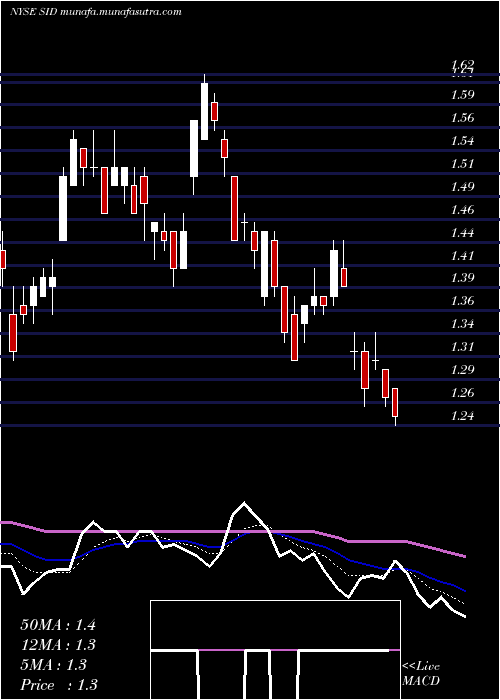This screenshot has width=500, height=700.
Task: Click the 1.24 price axis label
Action: [462, 416]
